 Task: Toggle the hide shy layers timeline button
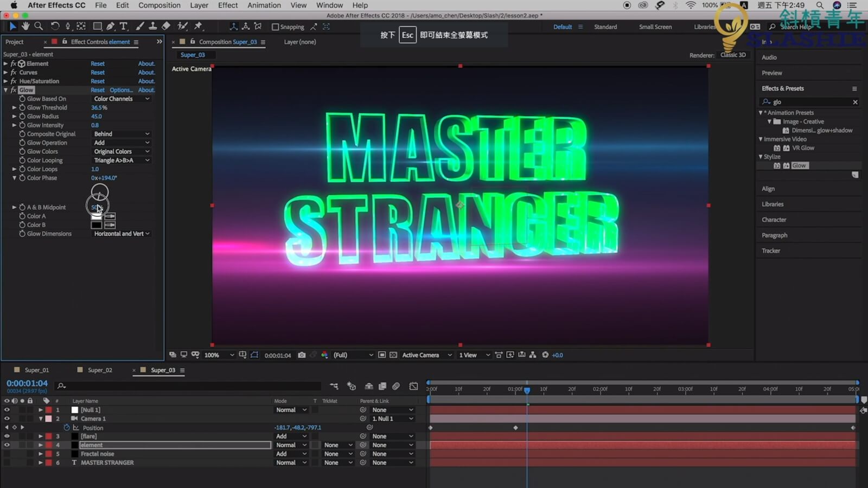[369, 386]
